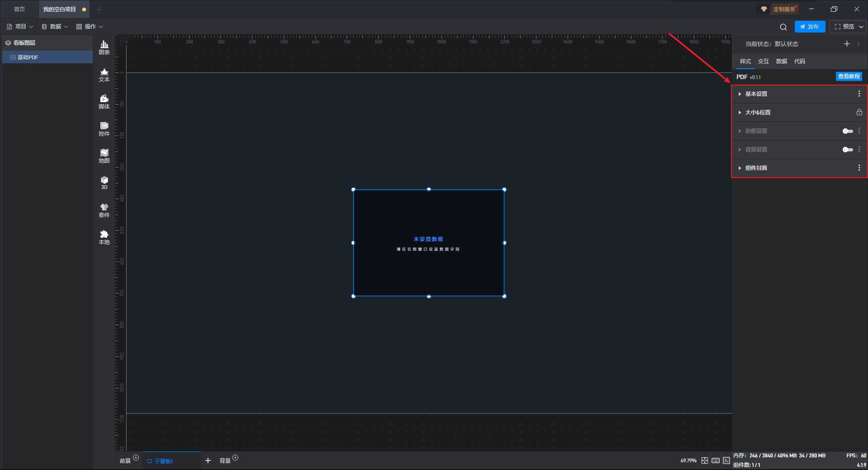Click the 本地 local components icon
Viewport: 868px width, 470px height.
click(104, 237)
